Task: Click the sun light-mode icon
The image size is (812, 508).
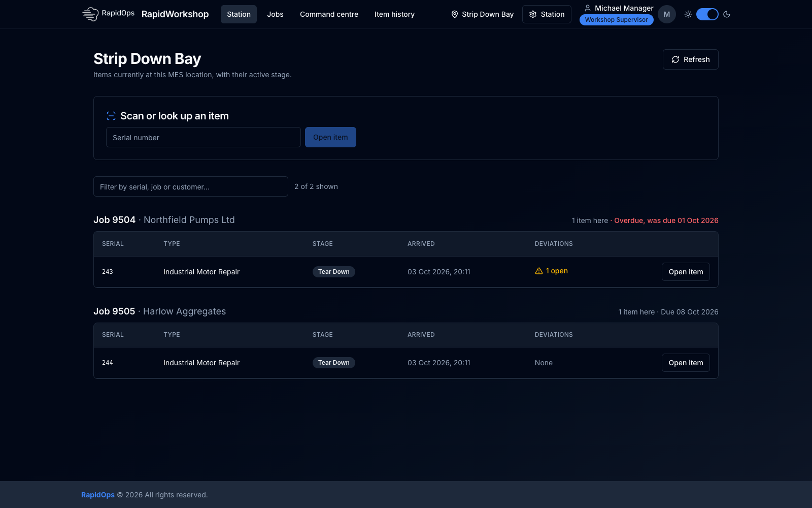Action: point(688,14)
